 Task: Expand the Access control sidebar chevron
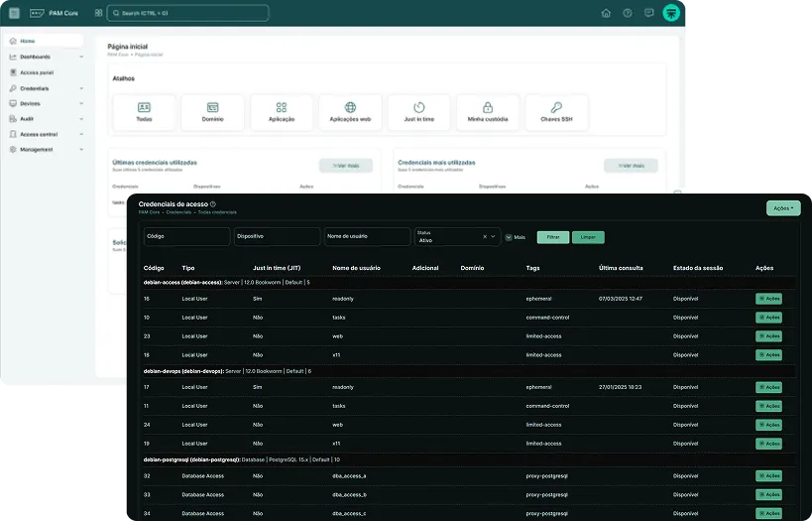point(81,134)
